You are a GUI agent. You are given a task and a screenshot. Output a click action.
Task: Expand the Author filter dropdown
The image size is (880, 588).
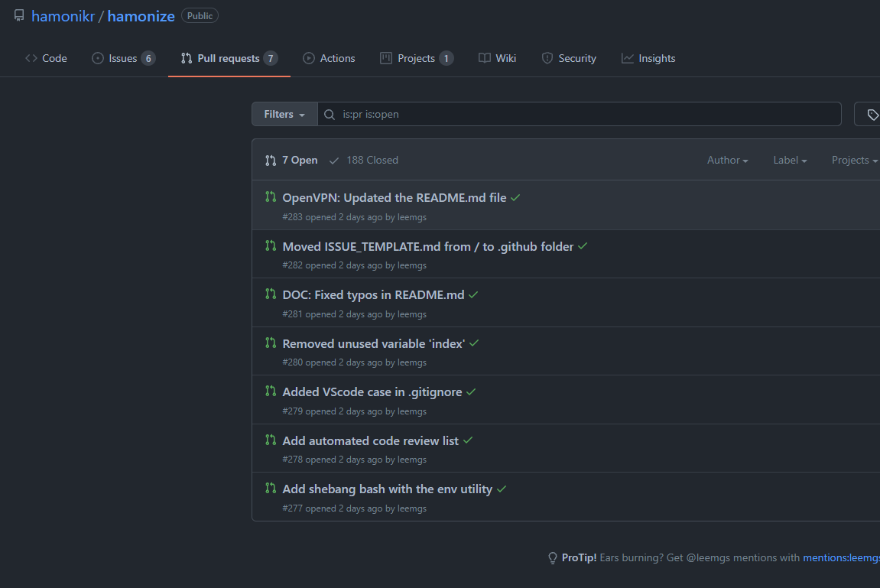click(x=727, y=161)
